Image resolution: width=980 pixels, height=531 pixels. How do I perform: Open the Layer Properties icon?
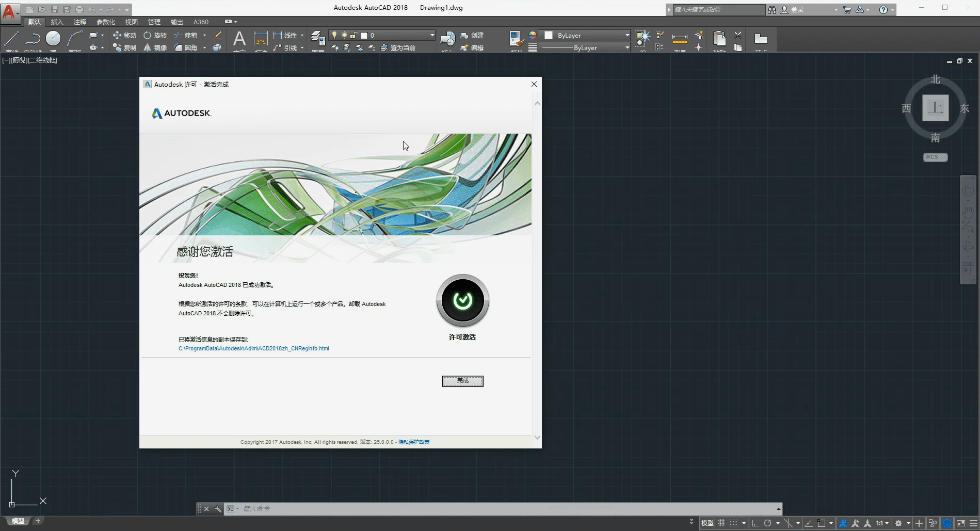coord(318,38)
